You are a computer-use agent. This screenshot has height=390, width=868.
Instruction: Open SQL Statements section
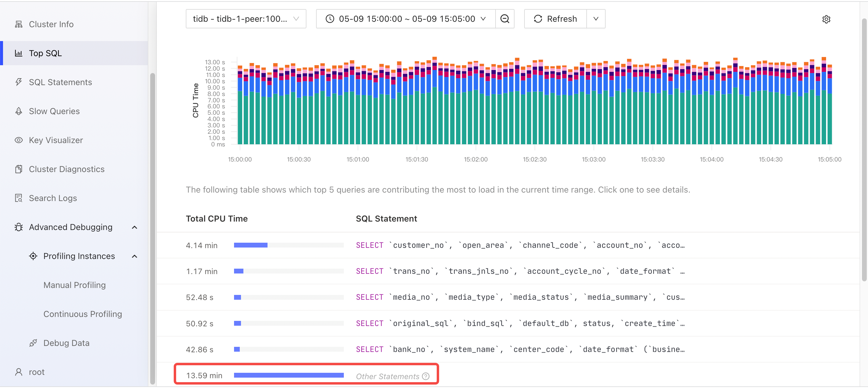pyautogui.click(x=60, y=82)
